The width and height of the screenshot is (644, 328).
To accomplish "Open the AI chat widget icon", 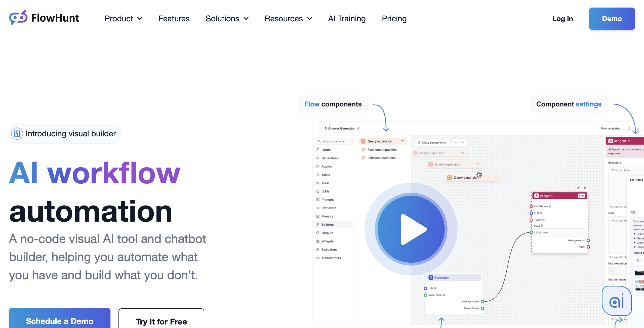I will [x=617, y=301].
